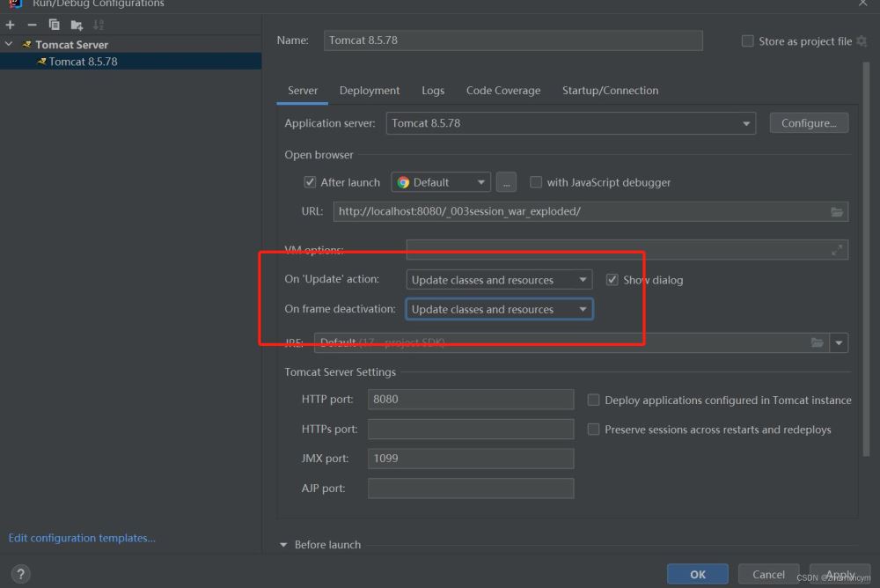The image size is (880, 588).
Task: Collapse the Tomcat Server tree node
Action: pyautogui.click(x=10, y=44)
